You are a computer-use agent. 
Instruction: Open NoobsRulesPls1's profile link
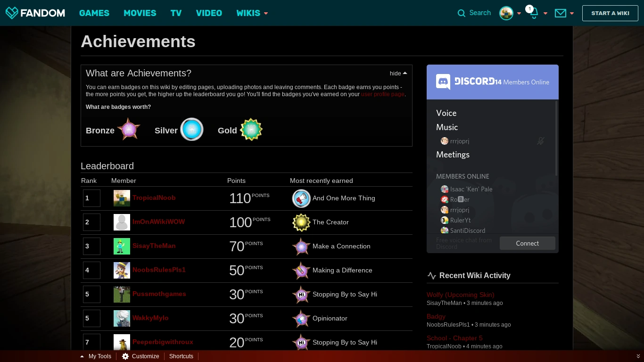(x=159, y=270)
